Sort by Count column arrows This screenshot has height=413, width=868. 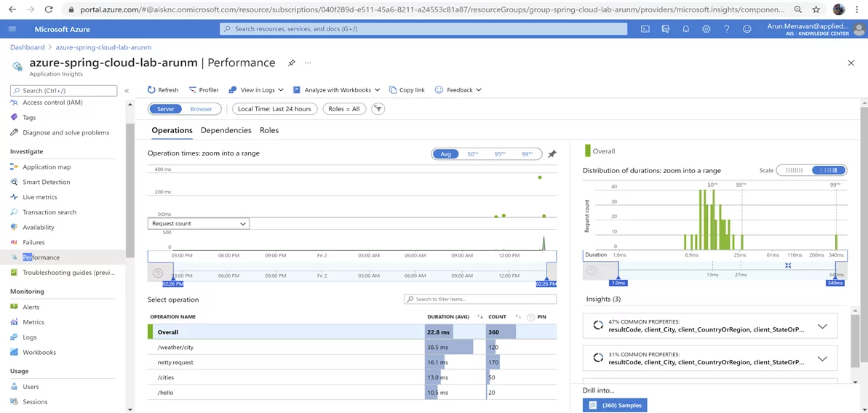(x=518, y=317)
